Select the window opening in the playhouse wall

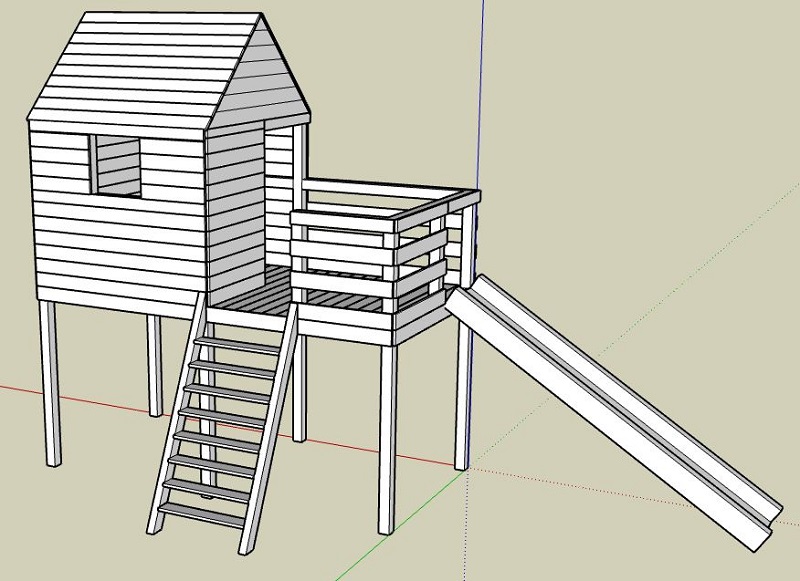click(116, 165)
